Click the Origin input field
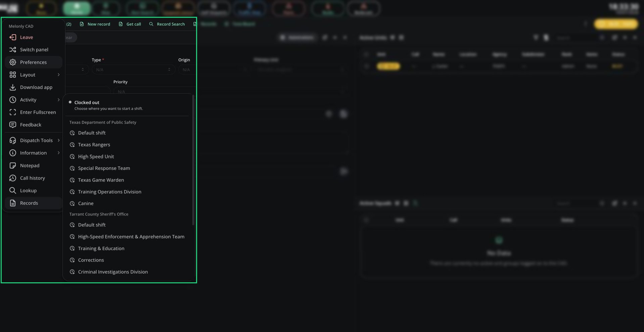644x332 pixels. point(187,69)
